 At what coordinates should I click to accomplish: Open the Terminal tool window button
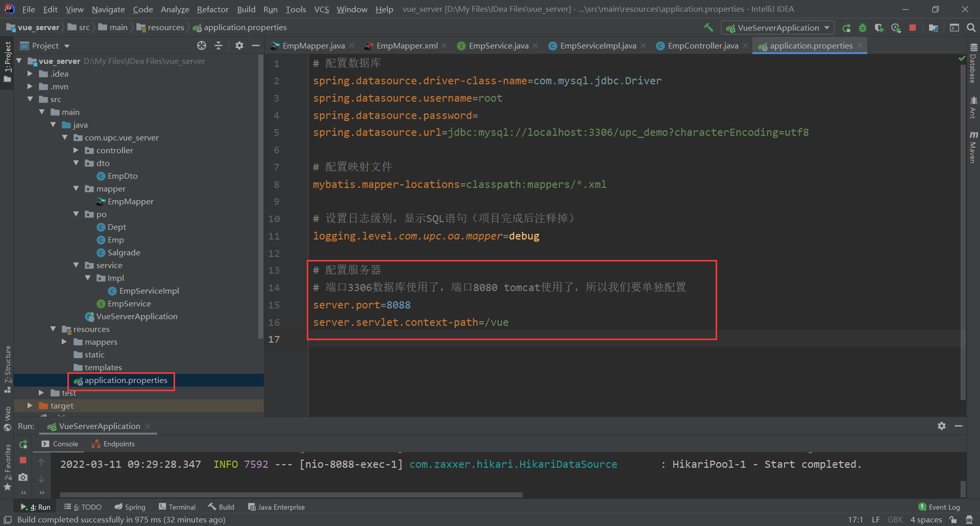coord(177,507)
